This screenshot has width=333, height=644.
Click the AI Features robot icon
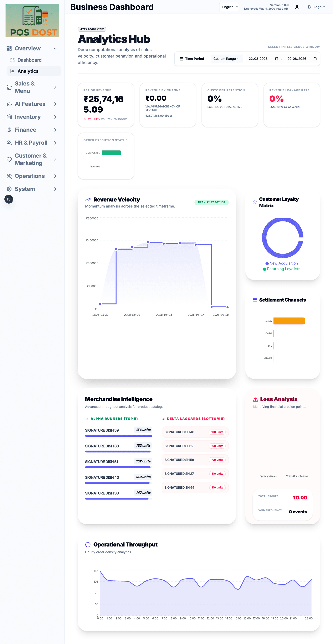tap(9, 104)
